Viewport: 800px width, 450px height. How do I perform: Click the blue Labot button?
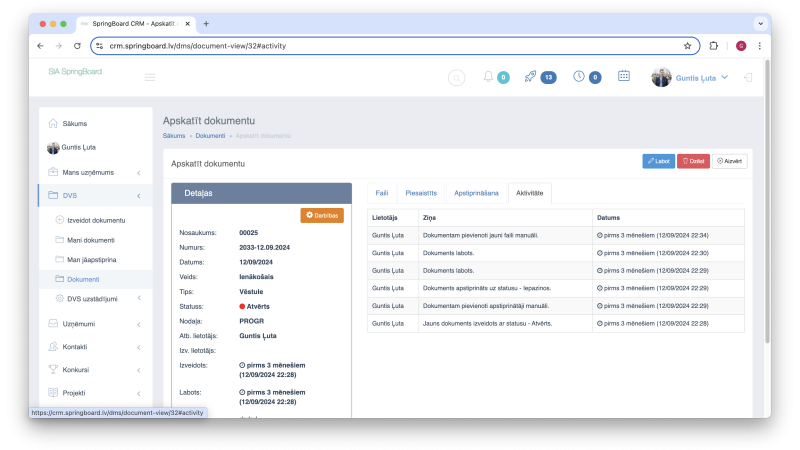[658, 161]
